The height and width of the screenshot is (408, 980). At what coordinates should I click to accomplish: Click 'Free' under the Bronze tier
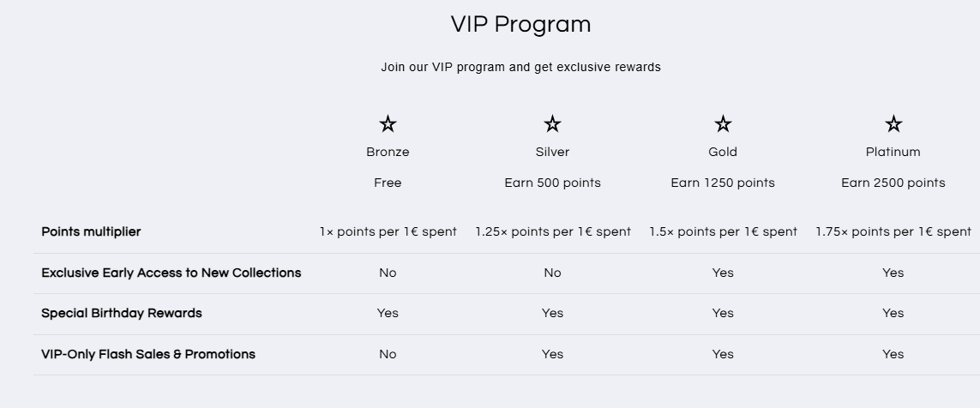coord(388,183)
